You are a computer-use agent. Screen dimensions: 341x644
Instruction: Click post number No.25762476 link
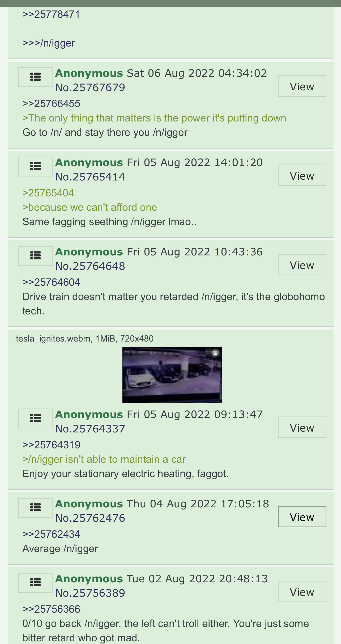tap(90, 518)
